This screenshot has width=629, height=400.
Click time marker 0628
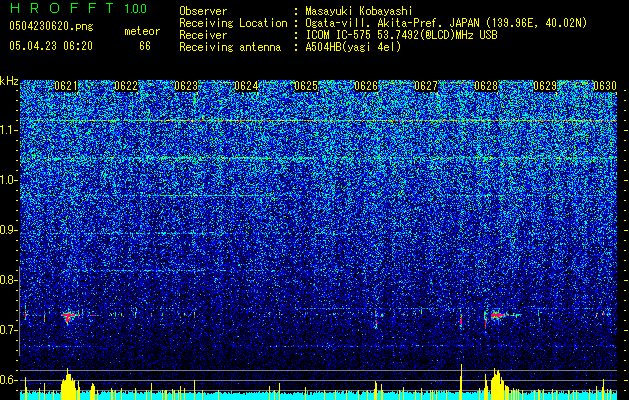point(486,86)
